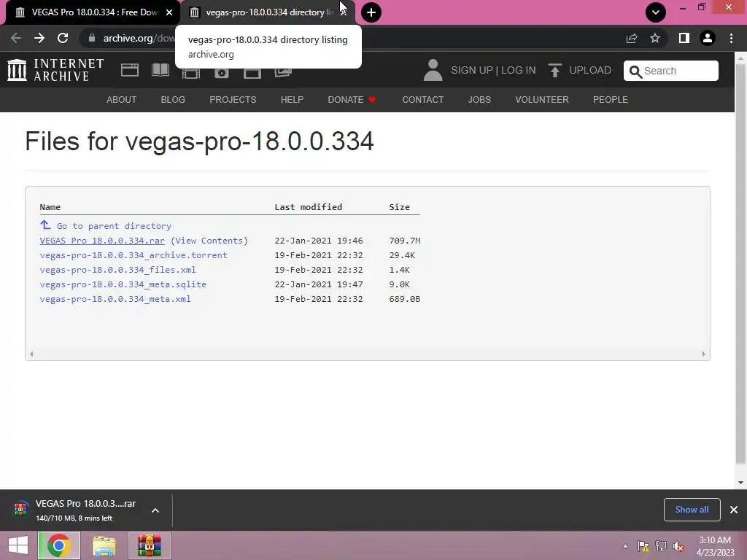
Task: Open a new tab with the plus button
Action: (371, 12)
